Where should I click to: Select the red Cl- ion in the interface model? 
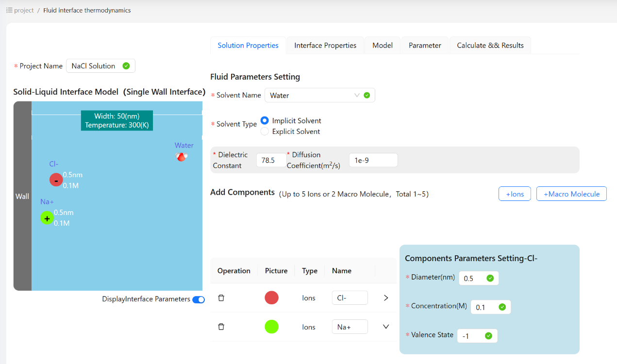click(56, 180)
